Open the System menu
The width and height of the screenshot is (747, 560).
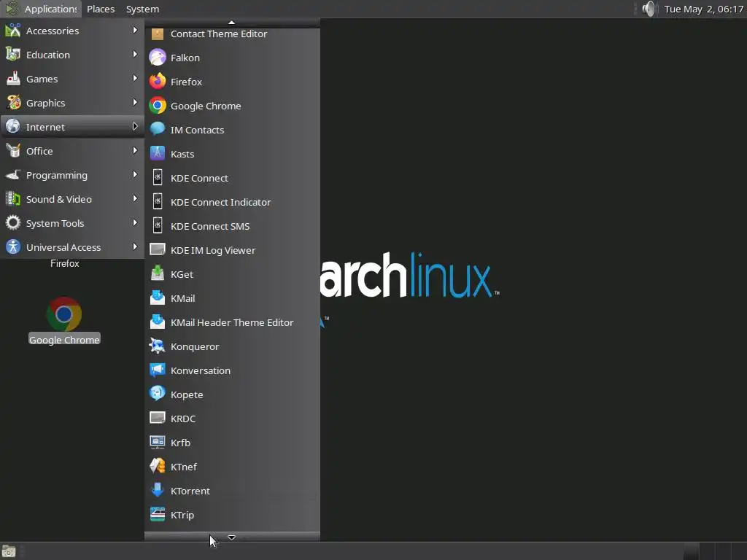coord(142,9)
